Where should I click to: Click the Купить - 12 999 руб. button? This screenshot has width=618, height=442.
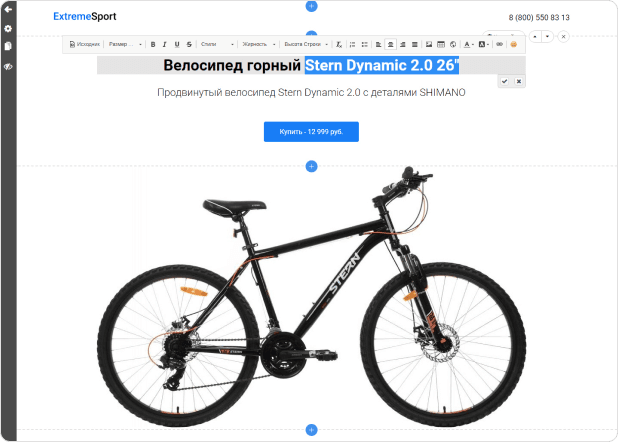311,132
